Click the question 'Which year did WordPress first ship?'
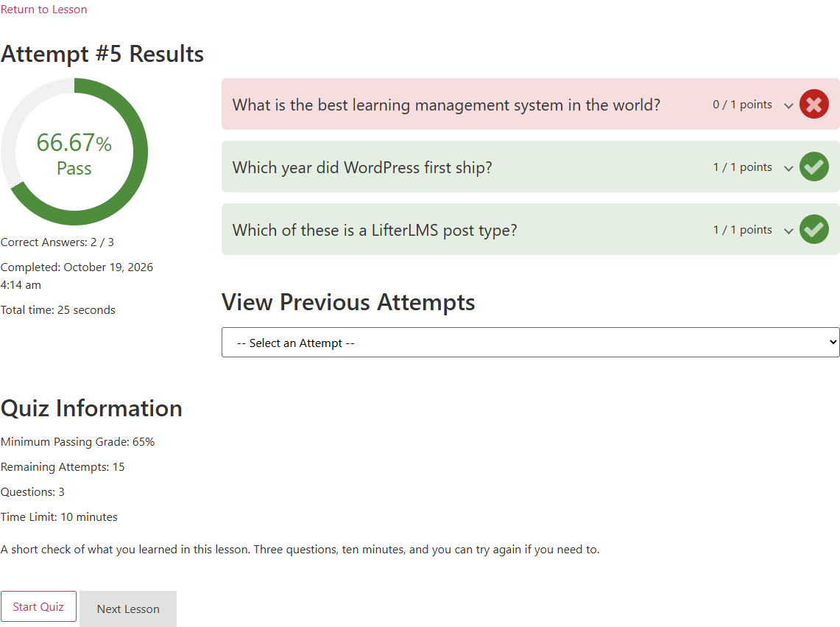 pyautogui.click(x=362, y=167)
